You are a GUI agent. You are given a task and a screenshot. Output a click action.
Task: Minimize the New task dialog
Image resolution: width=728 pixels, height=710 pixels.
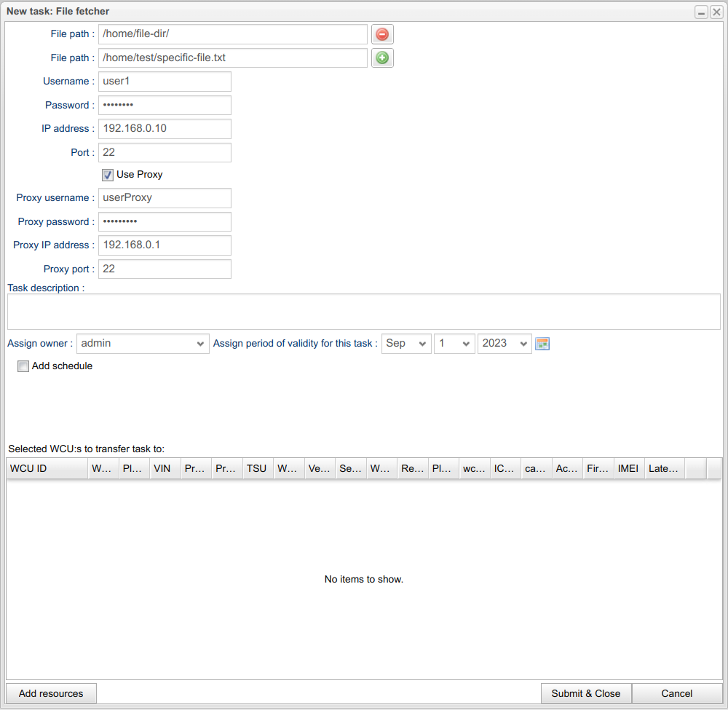pos(701,12)
